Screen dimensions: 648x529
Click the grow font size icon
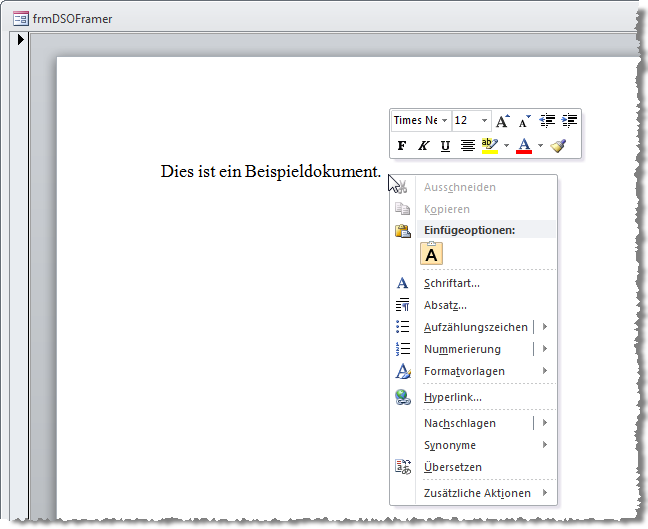point(503,121)
